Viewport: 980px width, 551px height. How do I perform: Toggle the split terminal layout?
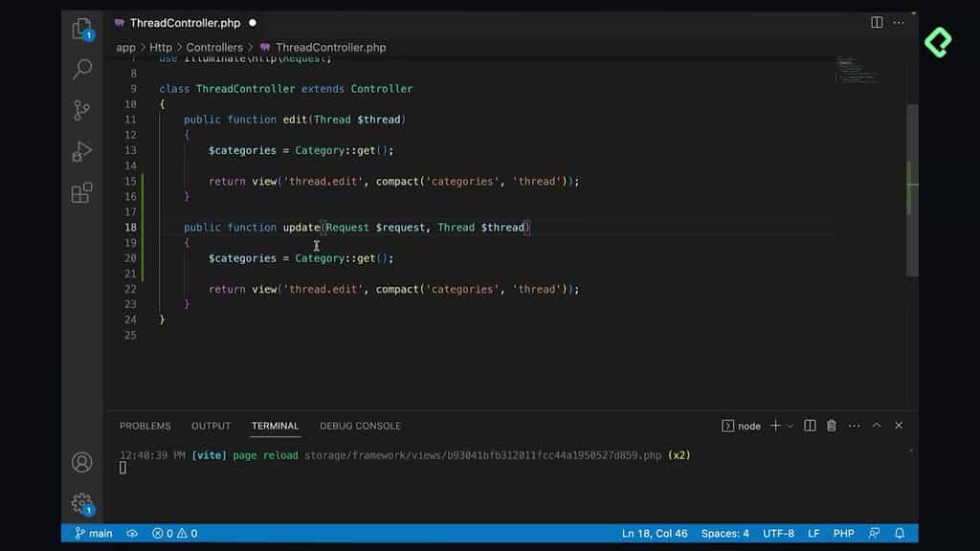[809, 426]
